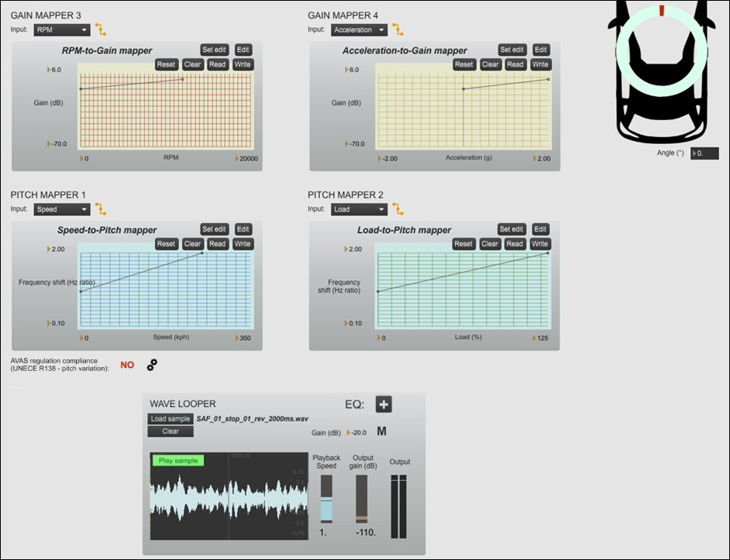Click RPM axis maximum 20000 field
This screenshot has width=730, height=560.
point(246,159)
